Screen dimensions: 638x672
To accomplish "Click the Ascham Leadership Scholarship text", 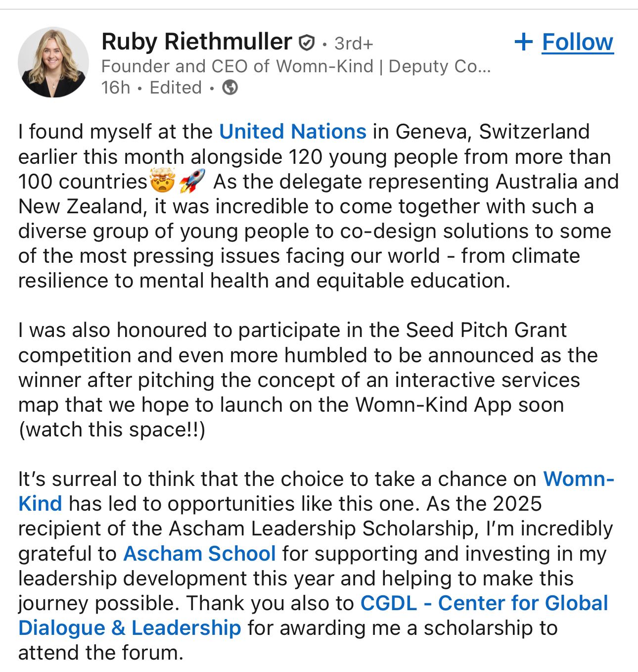I will tap(321, 528).
